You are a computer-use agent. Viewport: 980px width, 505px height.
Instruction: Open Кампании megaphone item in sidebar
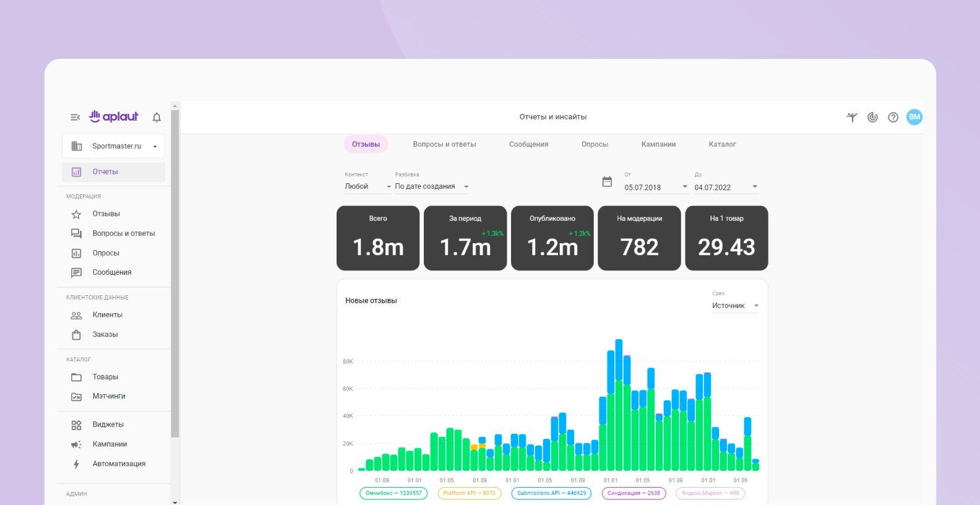(x=109, y=444)
